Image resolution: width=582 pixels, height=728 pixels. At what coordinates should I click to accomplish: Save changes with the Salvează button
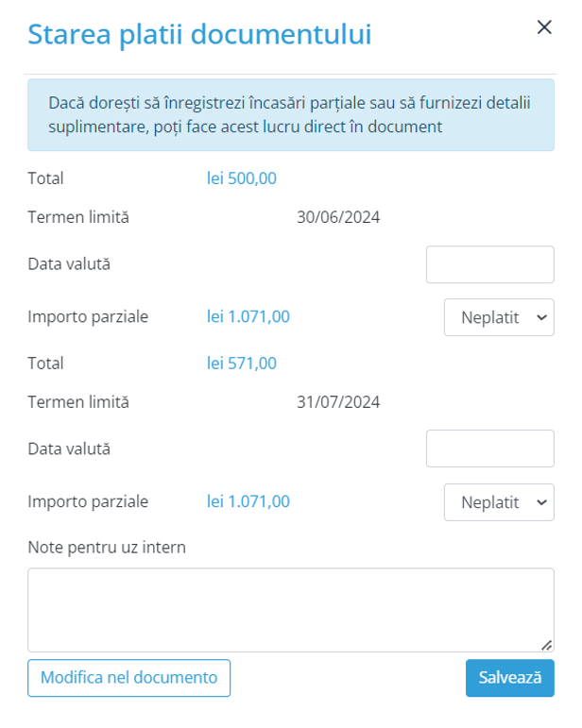click(509, 678)
